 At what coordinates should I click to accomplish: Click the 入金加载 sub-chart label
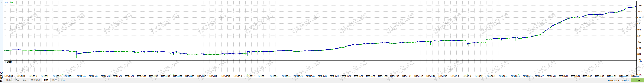[x=8, y=62]
